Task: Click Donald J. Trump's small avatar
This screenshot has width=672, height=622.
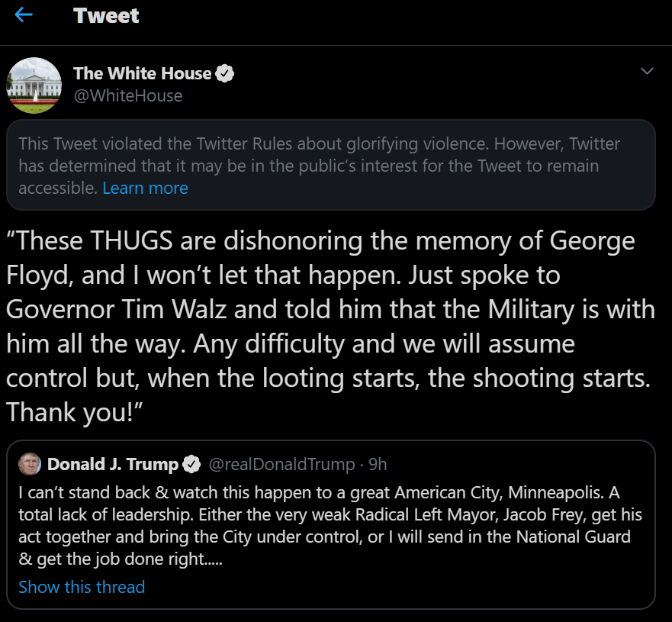Action: pyautogui.click(x=29, y=463)
